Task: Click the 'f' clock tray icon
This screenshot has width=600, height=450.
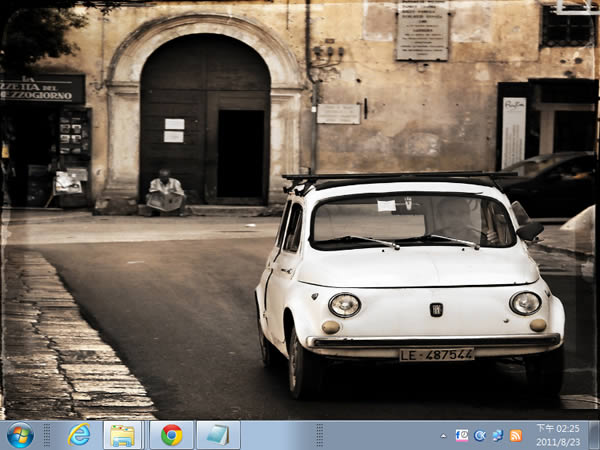Action: point(462,435)
